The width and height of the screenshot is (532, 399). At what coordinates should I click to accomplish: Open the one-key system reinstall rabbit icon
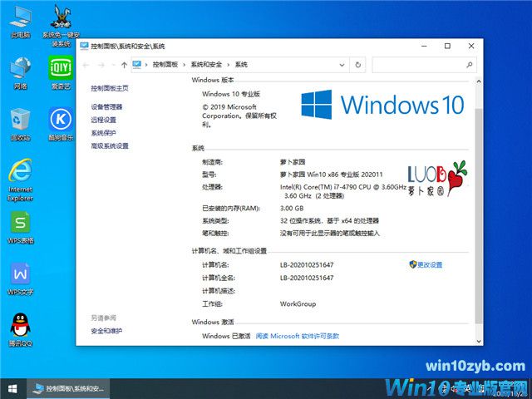tap(61, 26)
